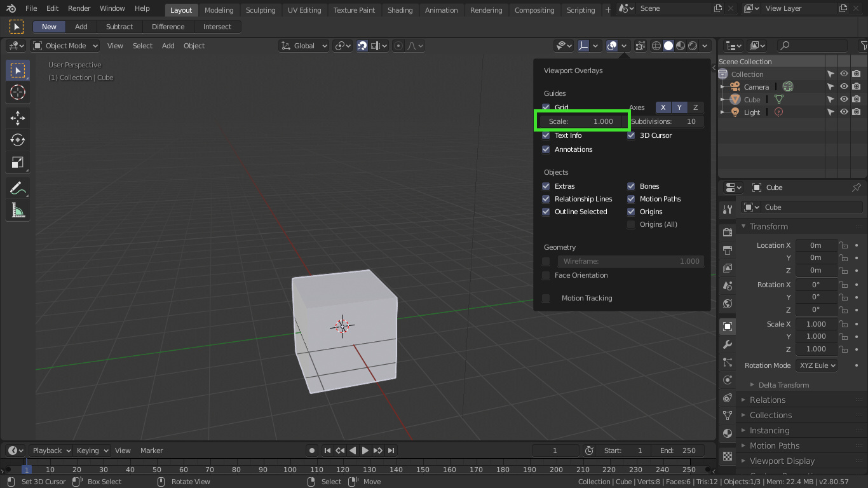Select the Measure tool
868x488 pixels.
pos(17,210)
